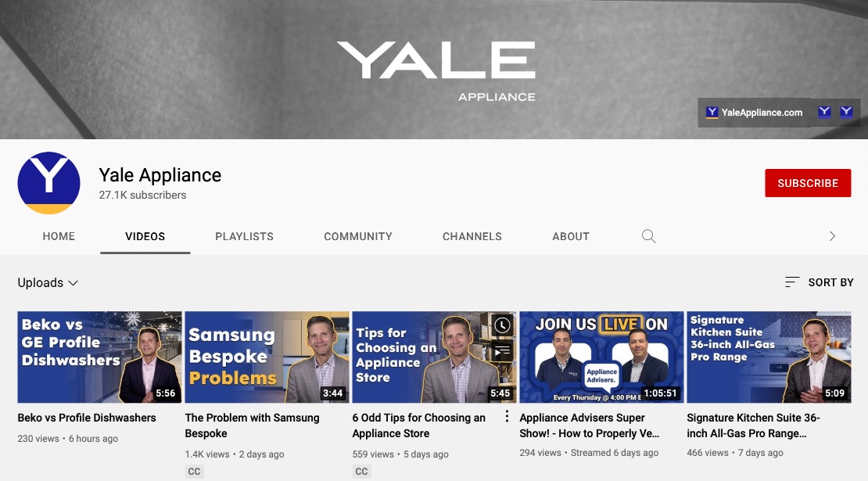
Task: Open the CHANNELS tab
Action: 472,236
